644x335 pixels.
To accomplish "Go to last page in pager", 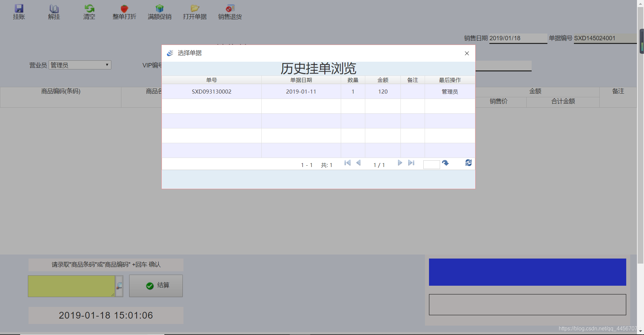I will (411, 163).
